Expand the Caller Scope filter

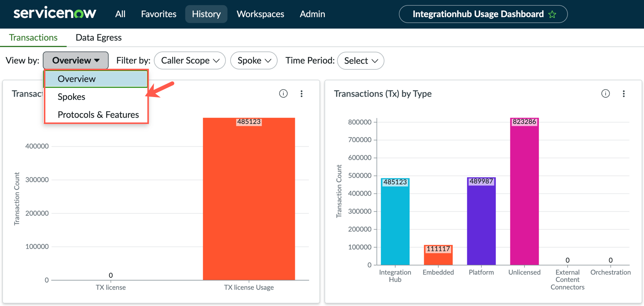190,60
